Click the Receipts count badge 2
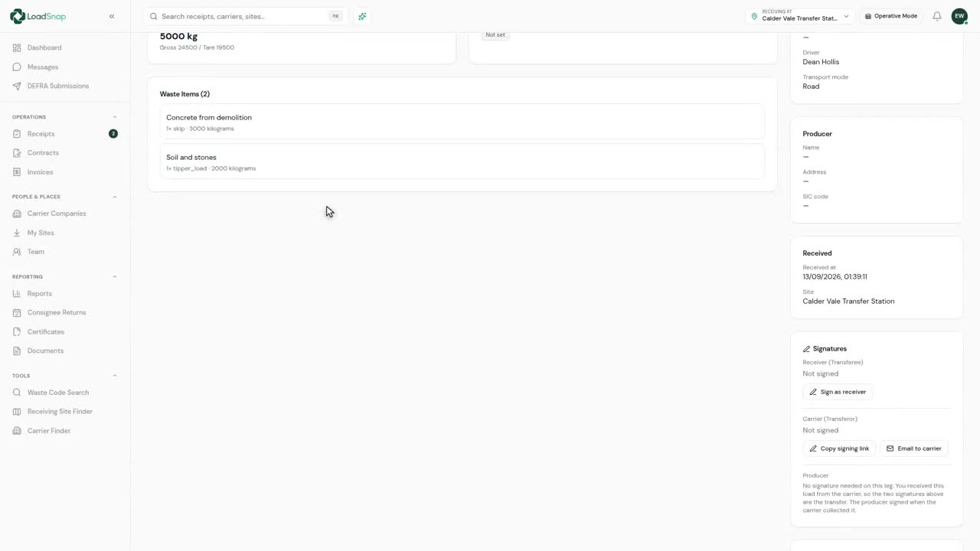The width and height of the screenshot is (980, 551). [113, 134]
